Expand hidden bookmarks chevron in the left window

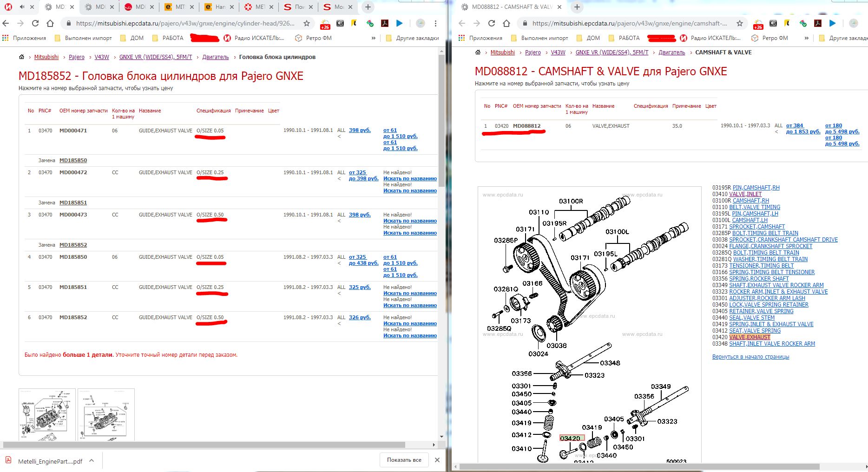374,38
